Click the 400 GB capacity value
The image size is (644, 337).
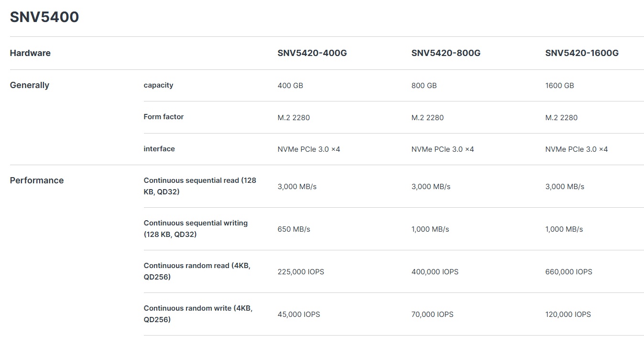click(x=290, y=86)
